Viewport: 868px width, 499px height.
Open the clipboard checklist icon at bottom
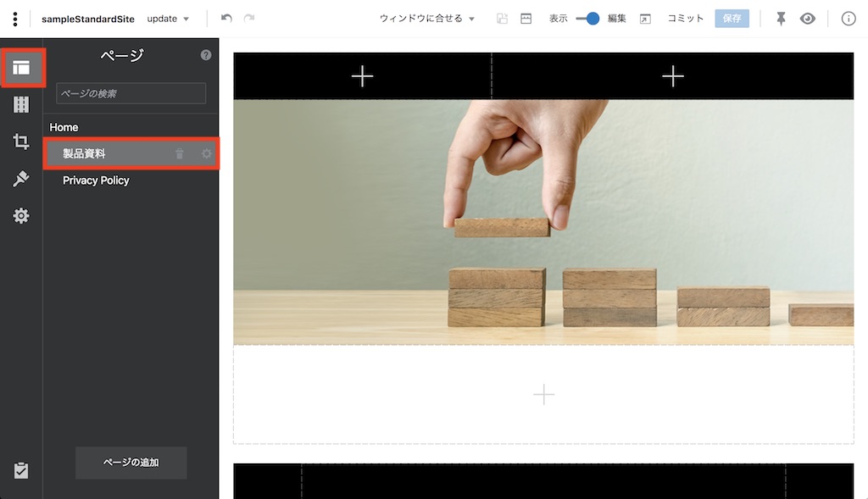pyautogui.click(x=21, y=470)
